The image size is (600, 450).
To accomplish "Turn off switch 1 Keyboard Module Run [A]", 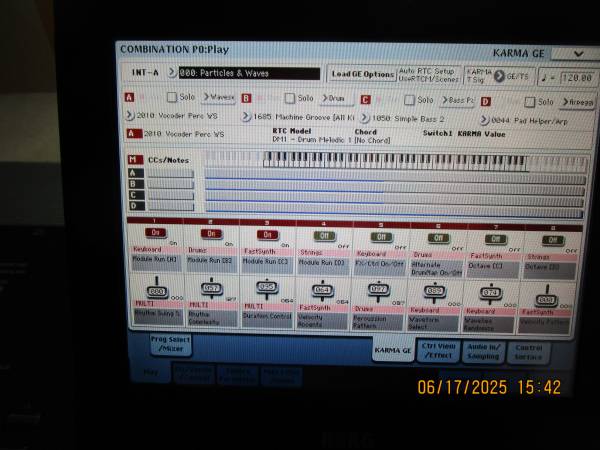I will [156, 234].
